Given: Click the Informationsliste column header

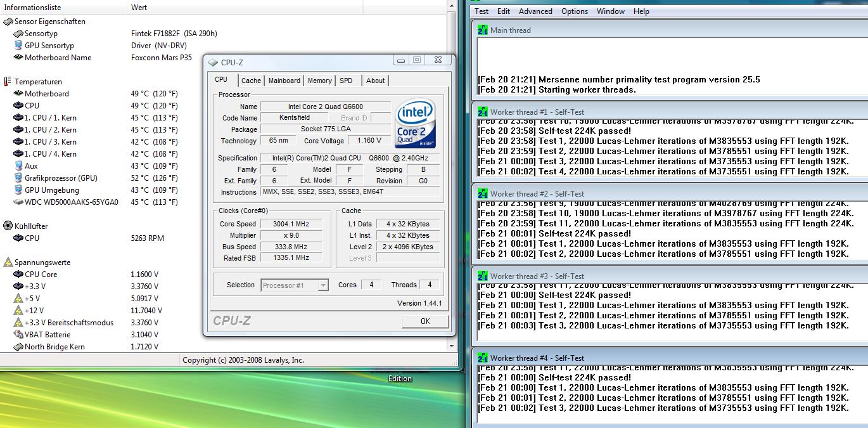Looking at the screenshot, I should [x=63, y=8].
